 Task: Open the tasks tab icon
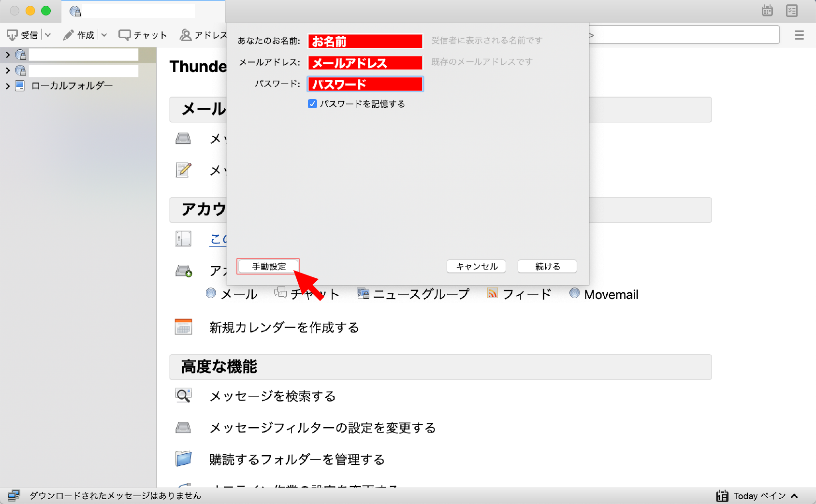[x=792, y=11]
